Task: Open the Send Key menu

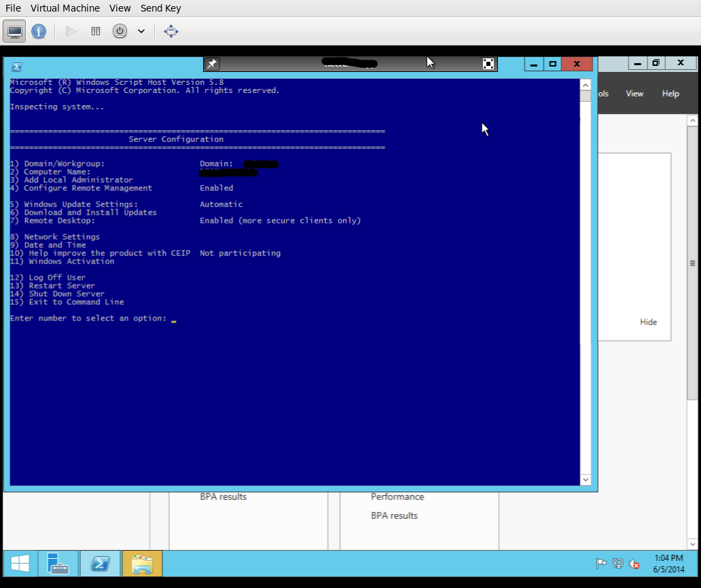Action: point(160,8)
